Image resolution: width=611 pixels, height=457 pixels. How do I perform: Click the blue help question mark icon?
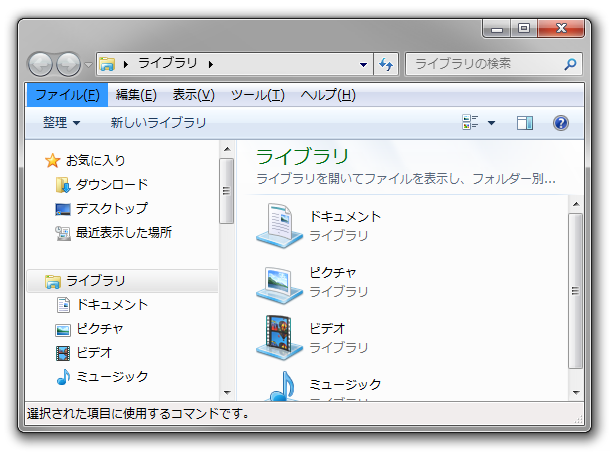(561, 123)
